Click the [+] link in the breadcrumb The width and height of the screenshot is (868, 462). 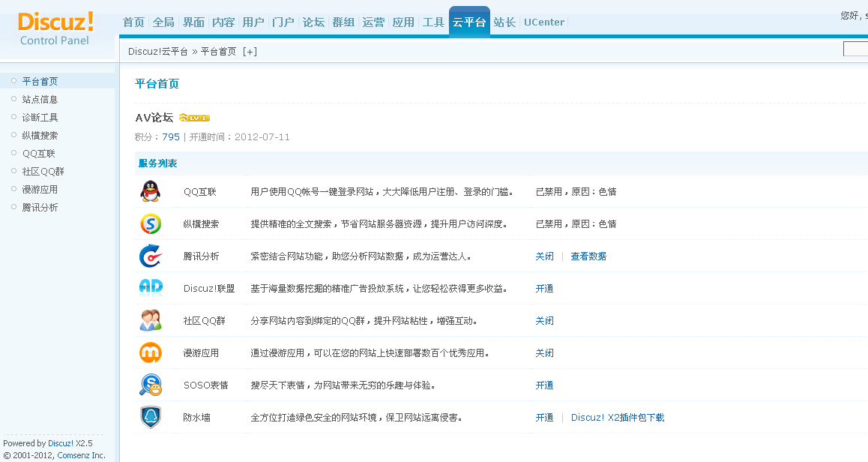point(250,52)
